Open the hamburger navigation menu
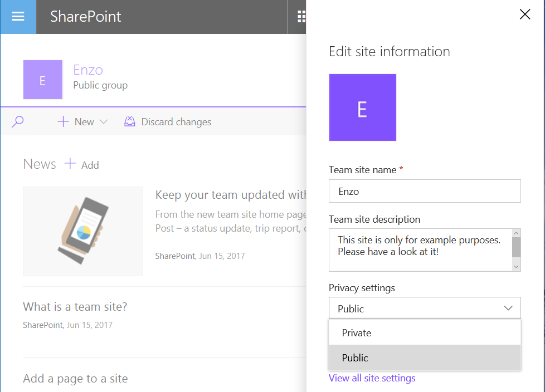The image size is (545, 392). (x=18, y=17)
